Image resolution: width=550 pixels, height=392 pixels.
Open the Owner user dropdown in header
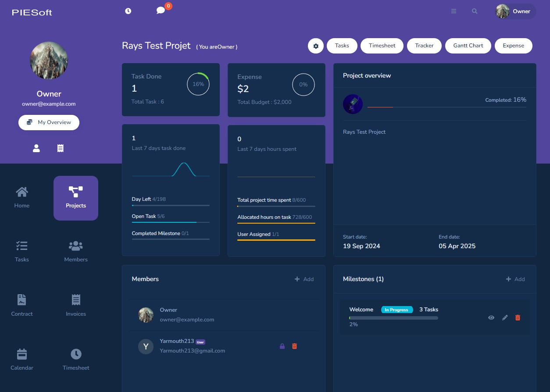(515, 11)
